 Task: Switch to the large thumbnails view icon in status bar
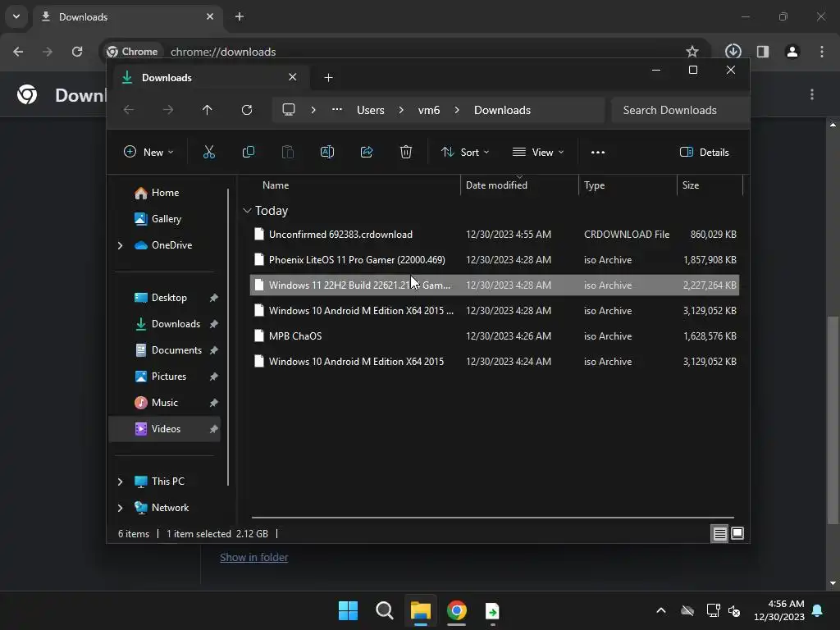[737, 533]
